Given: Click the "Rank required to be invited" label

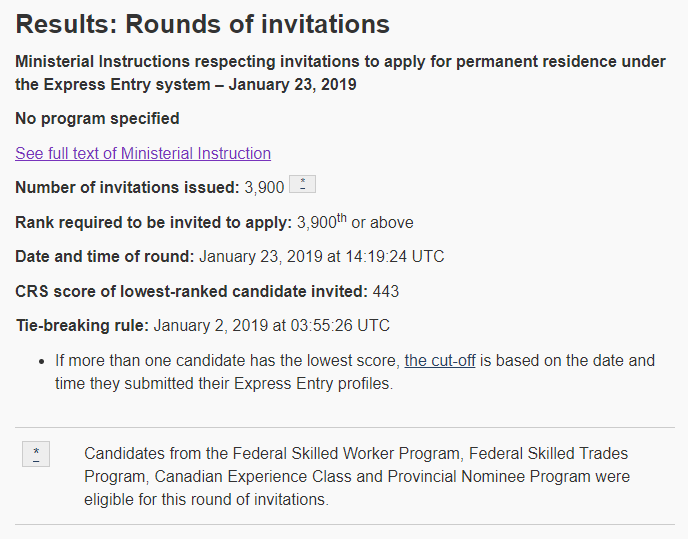Looking at the screenshot, I should (153, 222).
